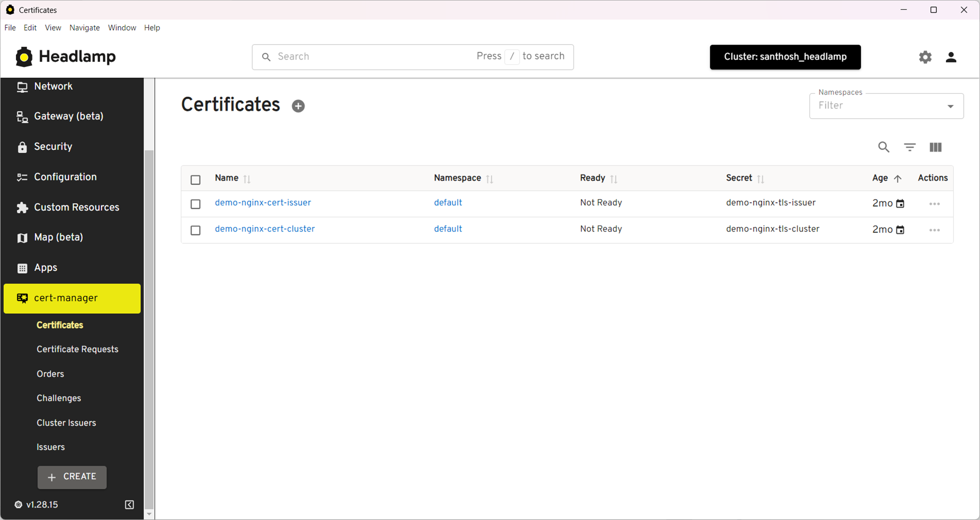Screen dimensions: 980x520
Task: Sort by Namespace column arrows
Action: coord(490,179)
